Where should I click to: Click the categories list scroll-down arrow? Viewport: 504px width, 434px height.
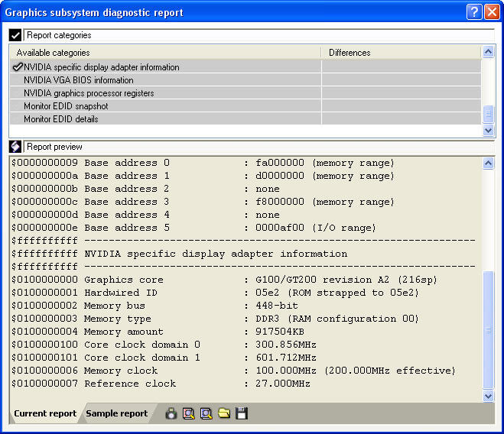(x=488, y=130)
